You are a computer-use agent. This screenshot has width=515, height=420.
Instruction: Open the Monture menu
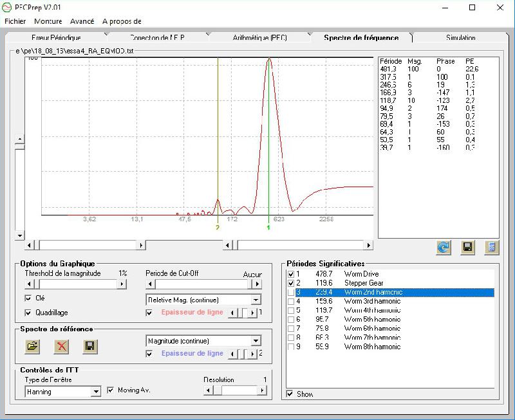[x=48, y=21]
